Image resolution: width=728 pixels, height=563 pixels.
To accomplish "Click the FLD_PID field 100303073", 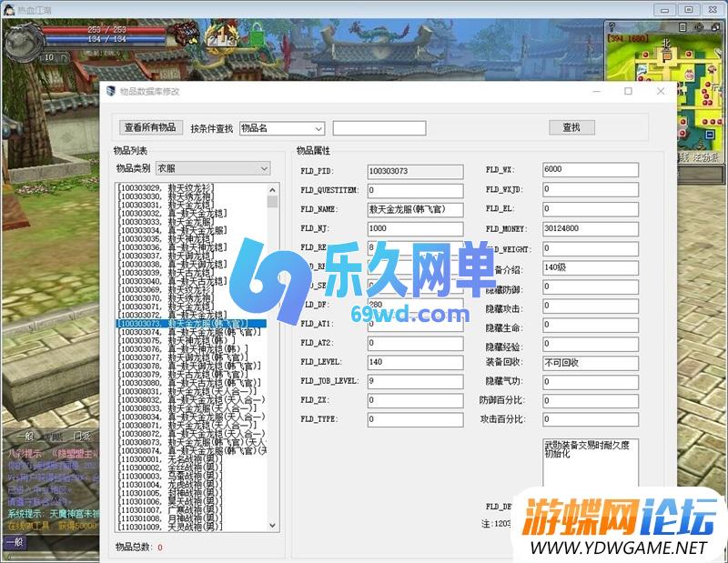I will (x=415, y=171).
